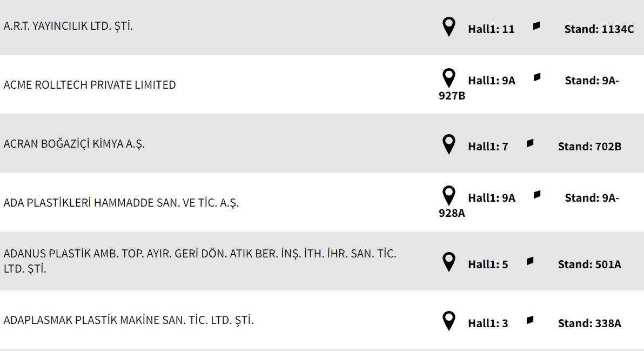Click Hall1: 7 location text
The width and height of the screenshot is (644, 351).
pyautogui.click(x=488, y=147)
